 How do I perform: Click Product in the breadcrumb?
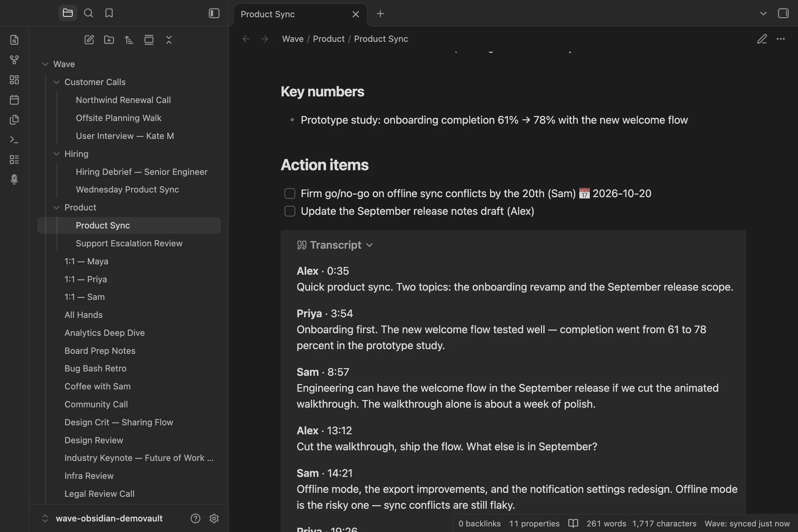tap(329, 39)
